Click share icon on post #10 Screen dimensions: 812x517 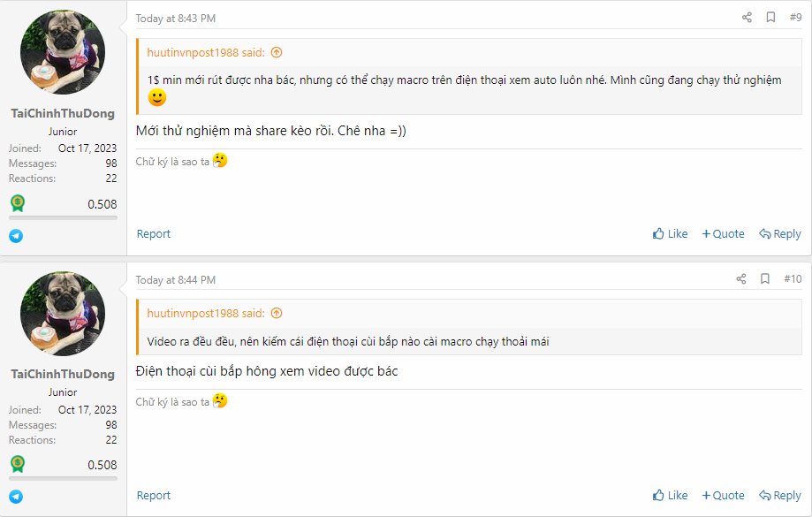[x=741, y=279]
